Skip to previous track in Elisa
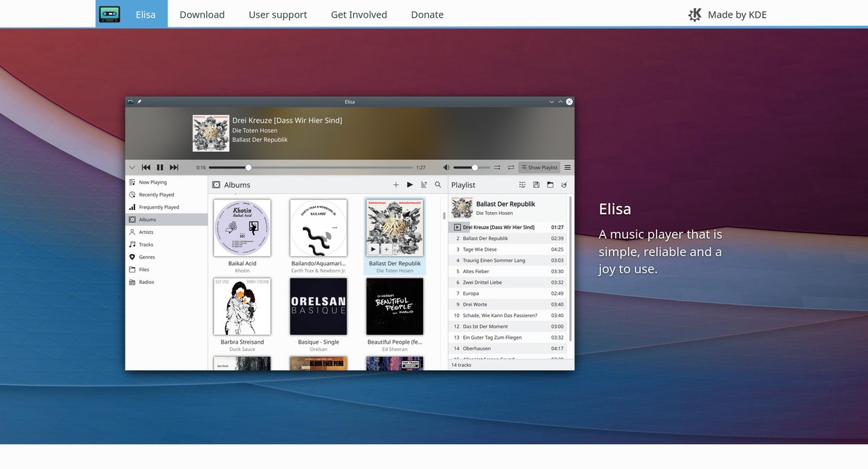 point(146,167)
